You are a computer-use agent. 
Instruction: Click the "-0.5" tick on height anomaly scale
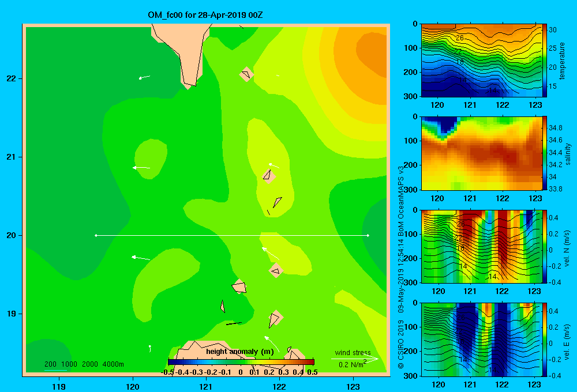pyautogui.click(x=167, y=372)
